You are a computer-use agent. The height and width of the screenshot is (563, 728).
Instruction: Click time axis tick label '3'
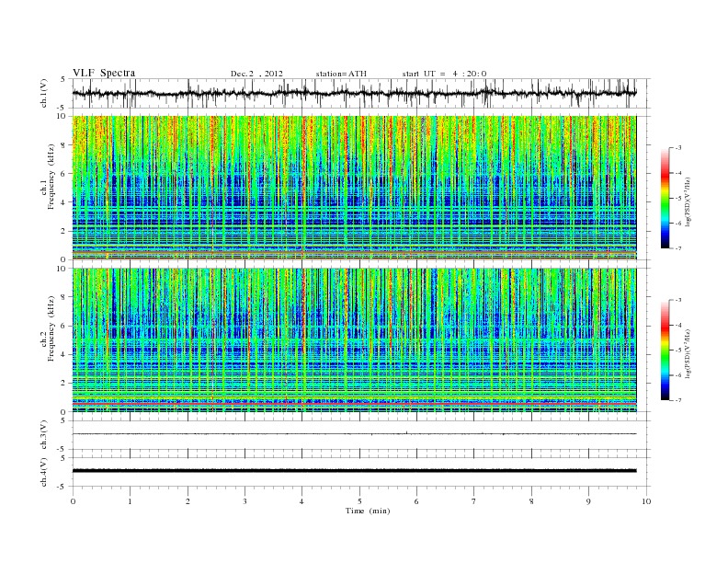(x=245, y=501)
